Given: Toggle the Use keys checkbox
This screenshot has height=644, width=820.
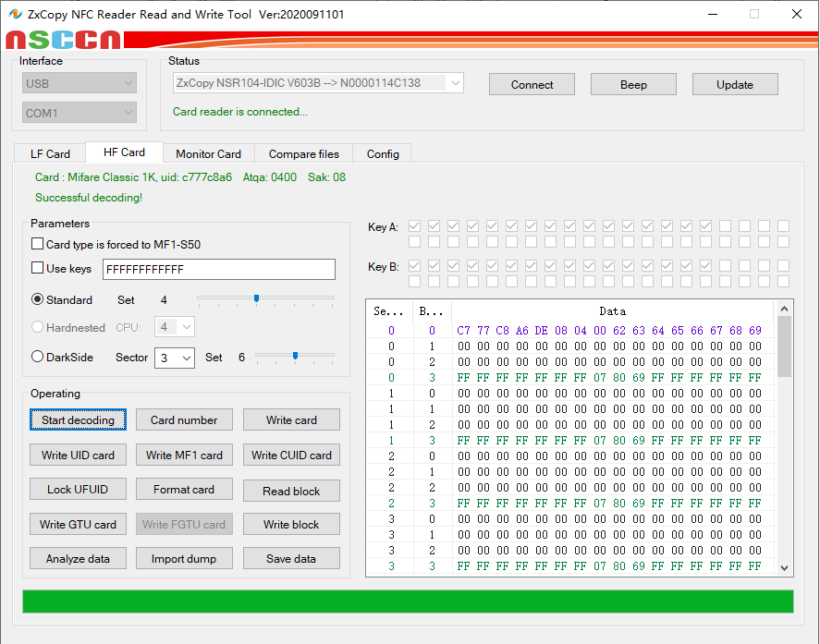Looking at the screenshot, I should tap(37, 268).
